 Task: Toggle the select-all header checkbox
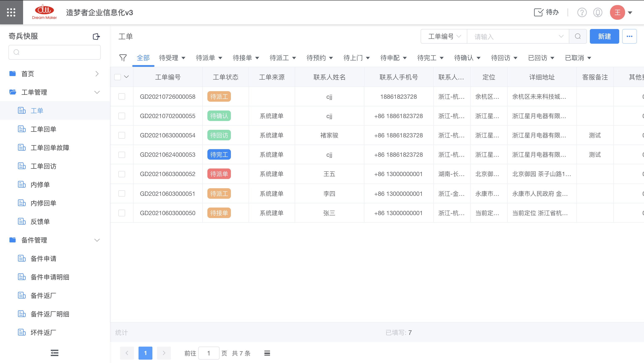(118, 77)
